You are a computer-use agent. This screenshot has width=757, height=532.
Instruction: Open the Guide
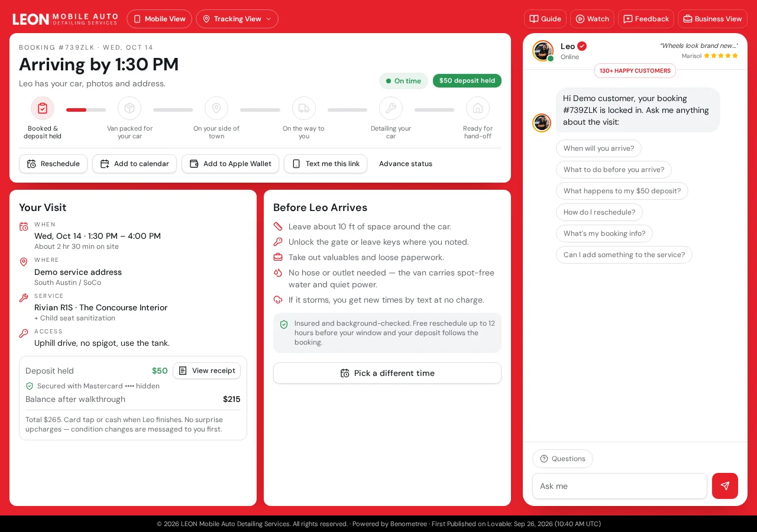pyautogui.click(x=545, y=19)
